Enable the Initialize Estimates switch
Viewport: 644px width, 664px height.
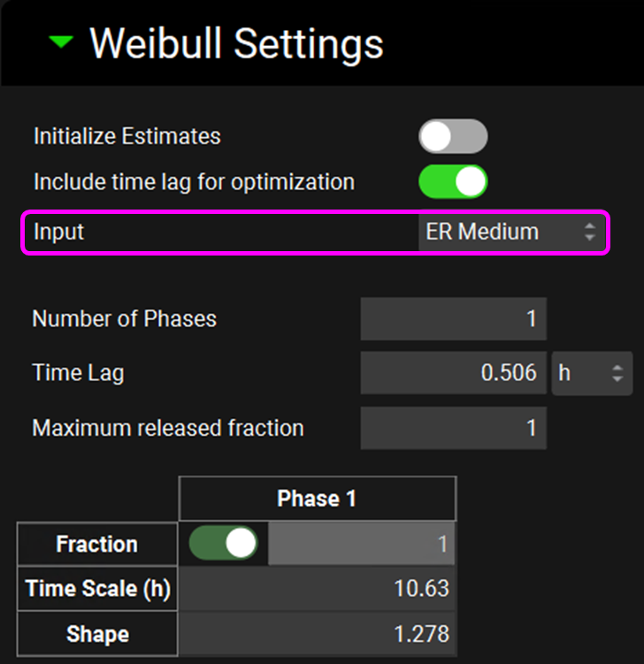(453, 137)
